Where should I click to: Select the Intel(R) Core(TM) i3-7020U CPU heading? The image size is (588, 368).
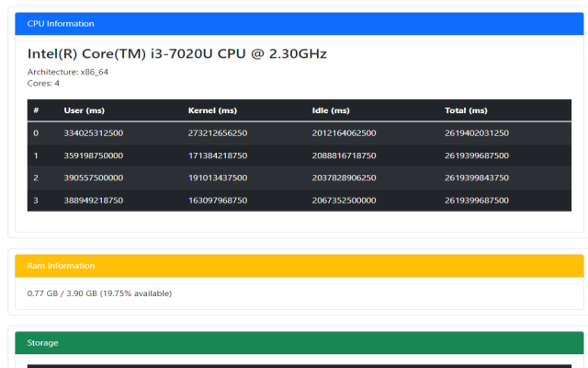(177, 53)
